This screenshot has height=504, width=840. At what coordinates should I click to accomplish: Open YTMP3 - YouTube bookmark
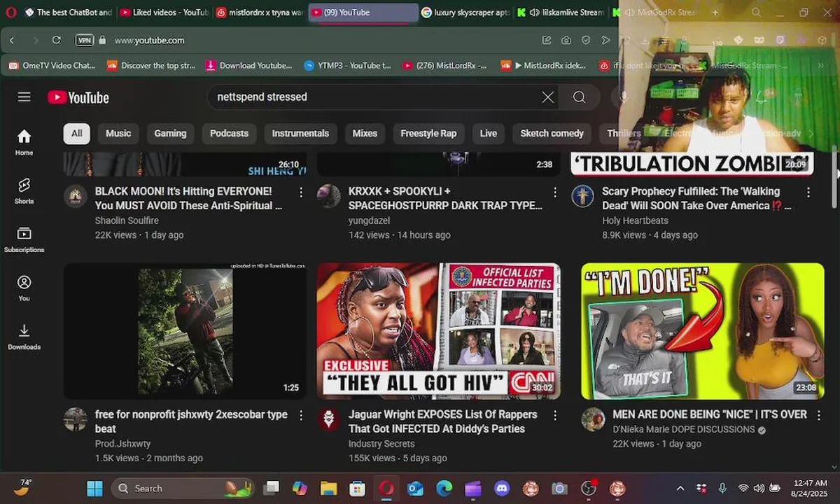pos(348,66)
